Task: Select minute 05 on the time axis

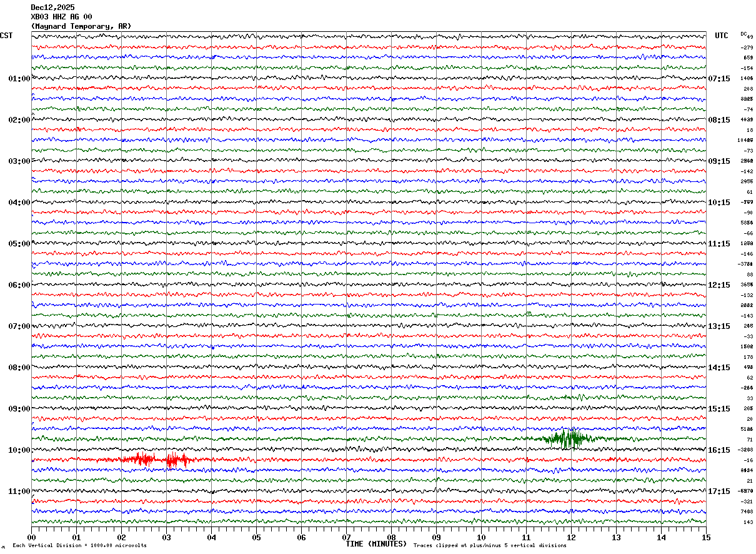Action: pos(256,537)
